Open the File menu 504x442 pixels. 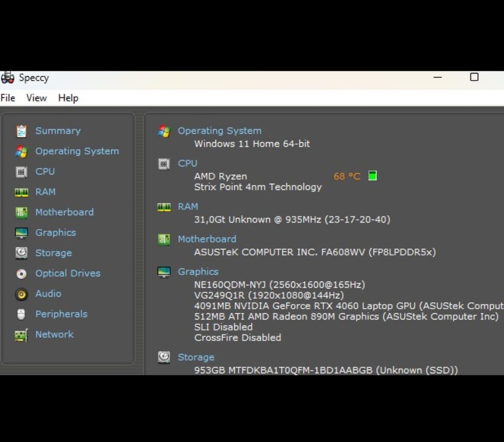[8, 98]
